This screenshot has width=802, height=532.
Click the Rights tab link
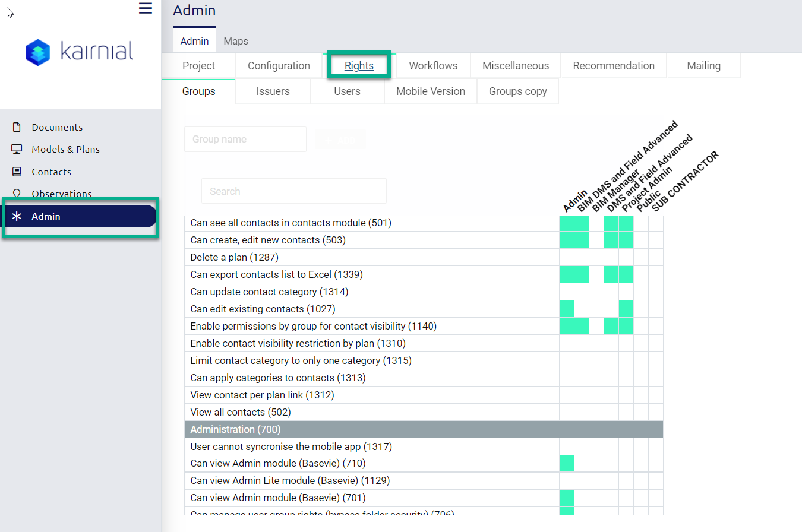click(x=359, y=66)
